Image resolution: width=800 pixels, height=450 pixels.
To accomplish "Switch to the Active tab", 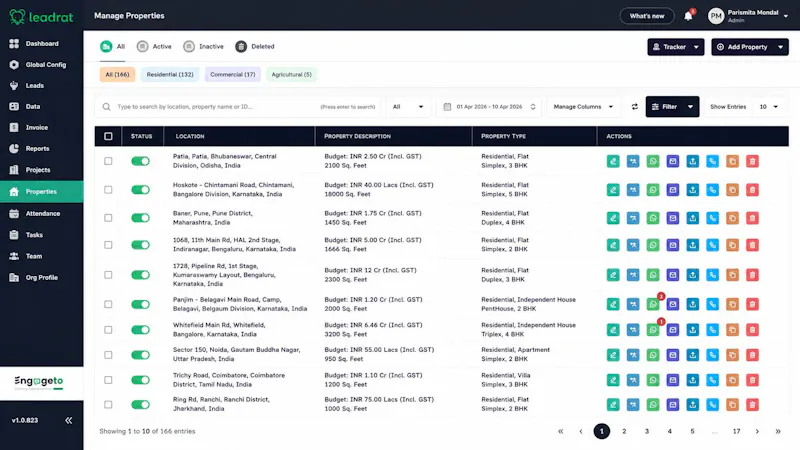I will (154, 46).
